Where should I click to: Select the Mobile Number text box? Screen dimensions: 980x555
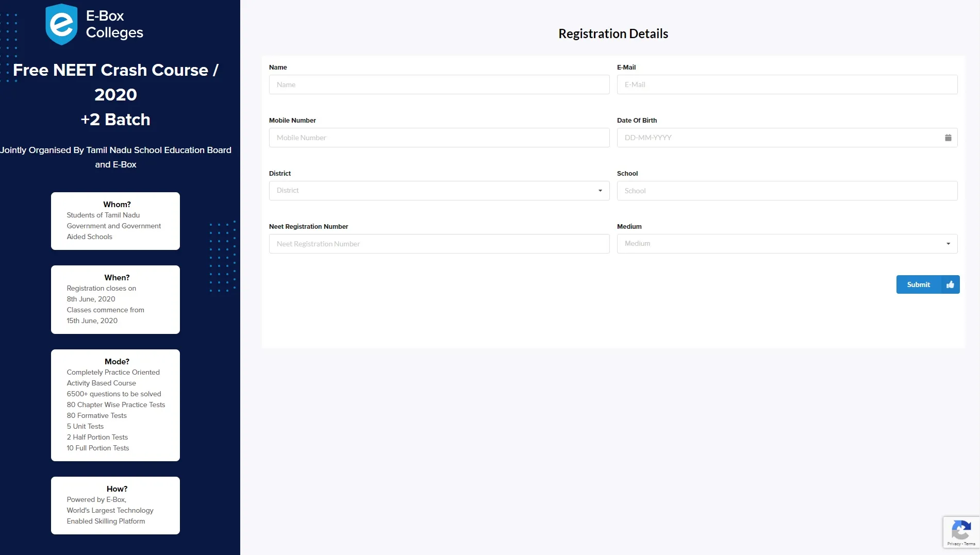coord(439,138)
